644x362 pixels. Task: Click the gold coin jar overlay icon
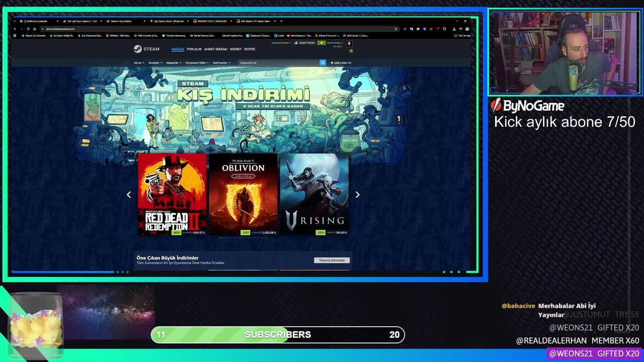35,326
